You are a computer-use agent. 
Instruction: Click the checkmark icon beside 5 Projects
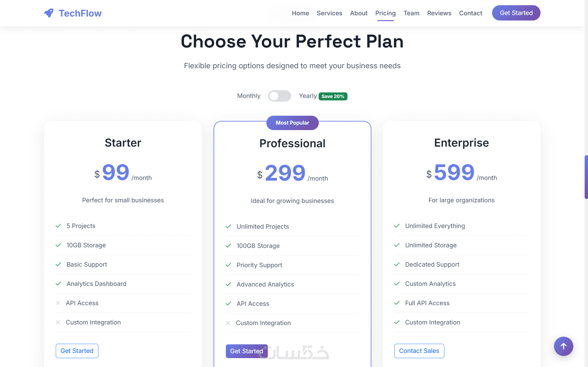(x=58, y=226)
